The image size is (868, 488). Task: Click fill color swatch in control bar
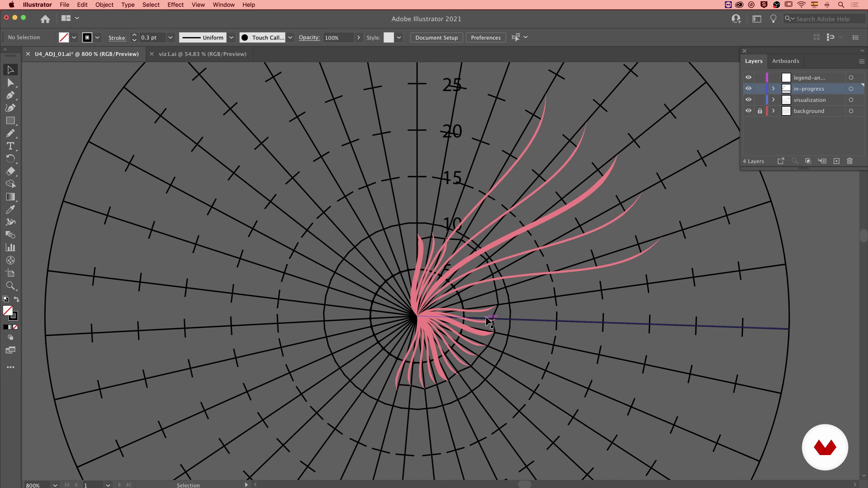click(64, 37)
